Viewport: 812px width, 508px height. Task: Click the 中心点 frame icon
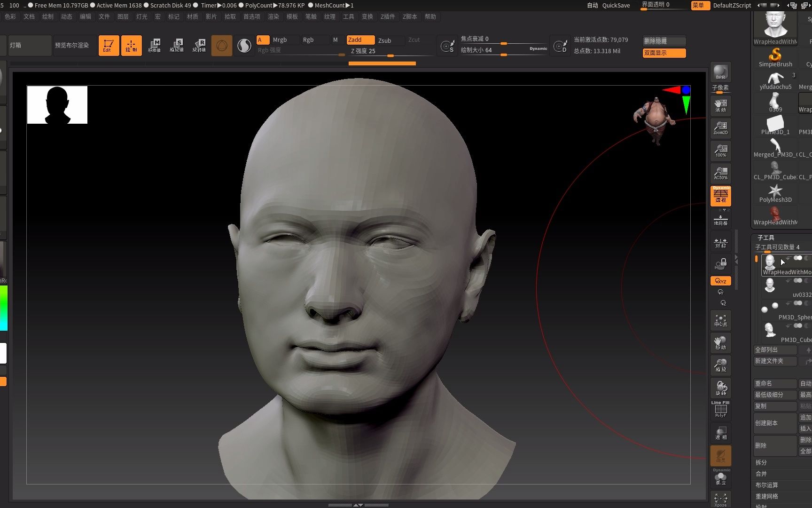pos(720,320)
